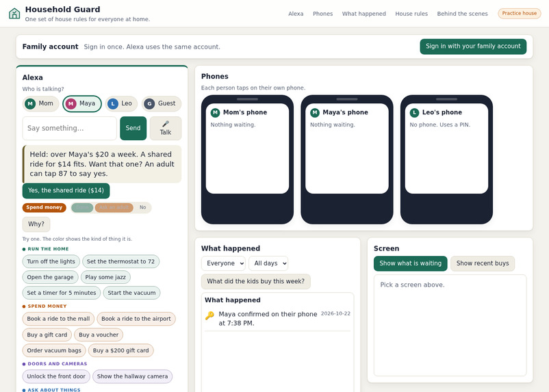Click Mom's phone avatar icon

pyautogui.click(x=215, y=112)
